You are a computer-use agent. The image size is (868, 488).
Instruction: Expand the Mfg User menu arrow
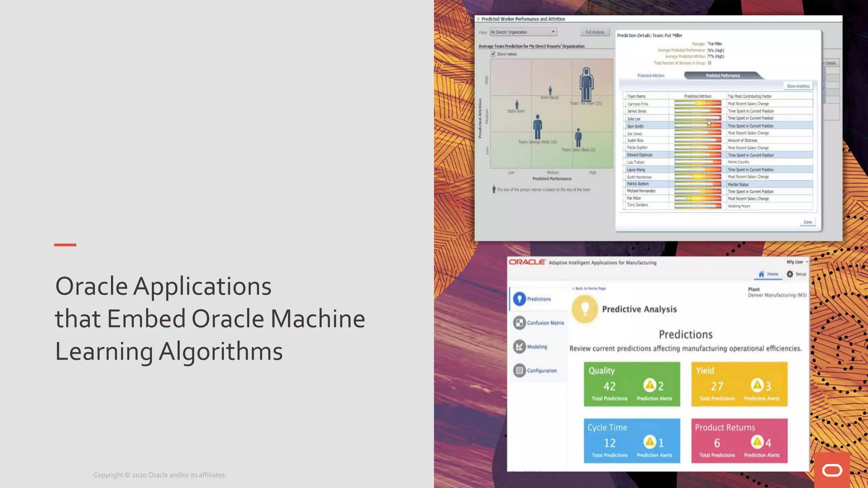pyautogui.click(x=807, y=262)
